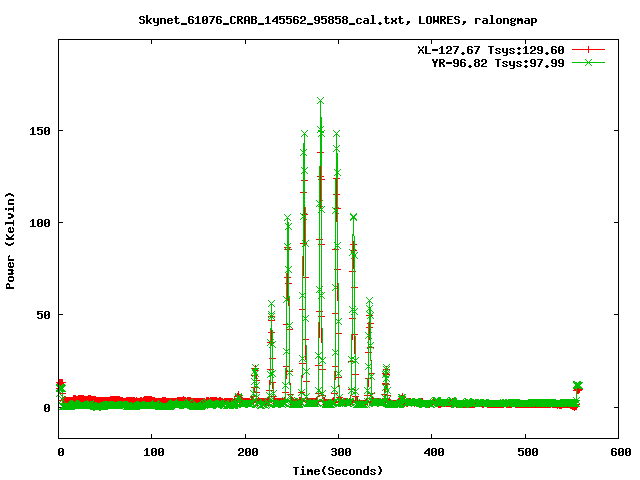Click the 0 tick label on y-axis

coord(47,408)
